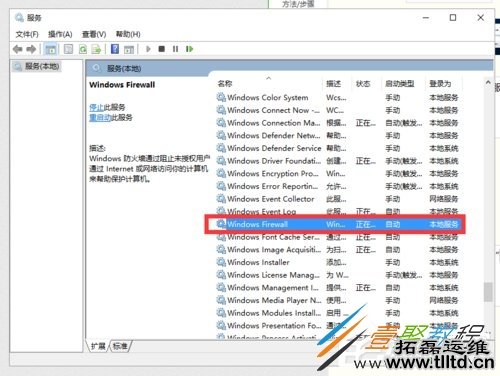Image resolution: width=500 pixels, height=376 pixels.
Task: Open the 帮助(H) menu
Action: pos(128,34)
